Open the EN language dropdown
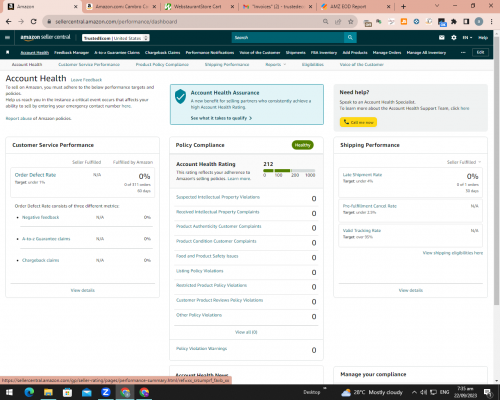 coord(467,38)
